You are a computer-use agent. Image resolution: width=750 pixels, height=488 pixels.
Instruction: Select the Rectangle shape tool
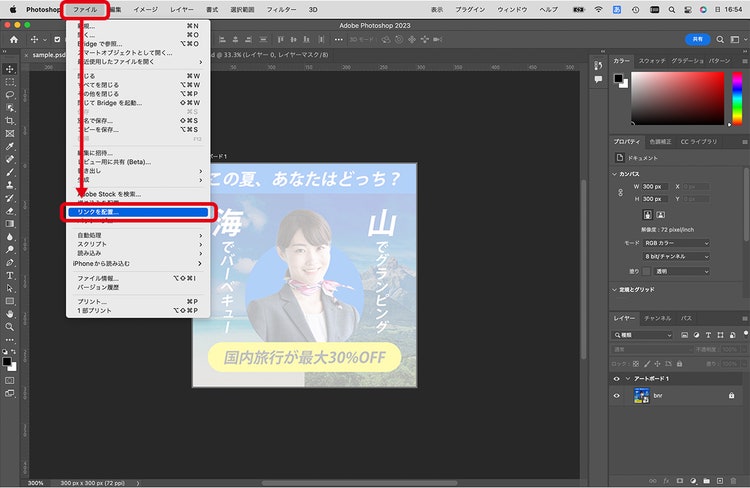[x=10, y=301]
